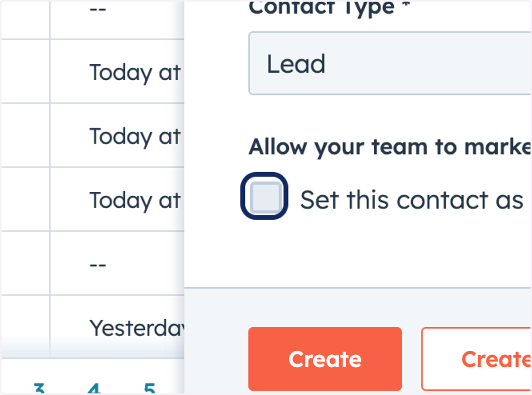Open the Contact Type dropdown showing Lead
532x395 pixels.
click(390, 63)
